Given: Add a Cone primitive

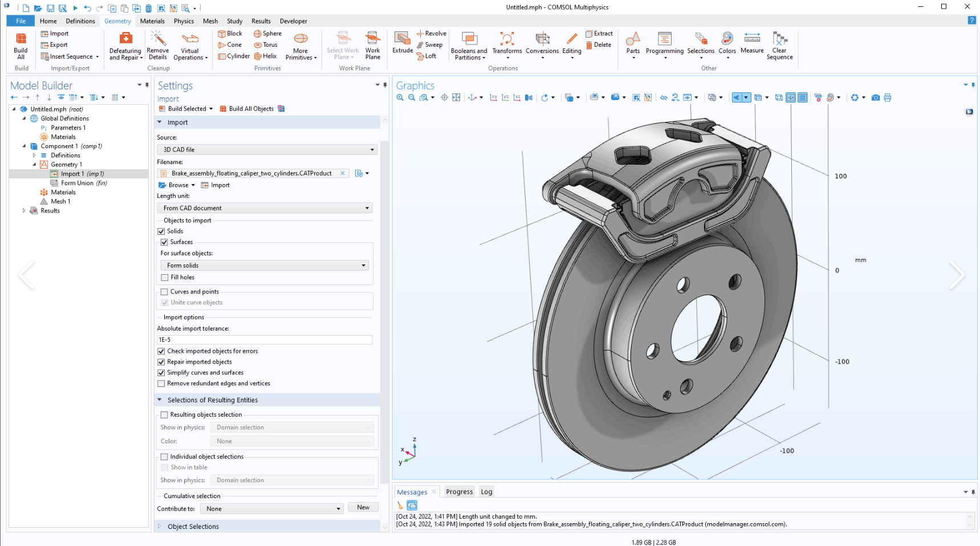Looking at the screenshot, I should click(x=230, y=45).
